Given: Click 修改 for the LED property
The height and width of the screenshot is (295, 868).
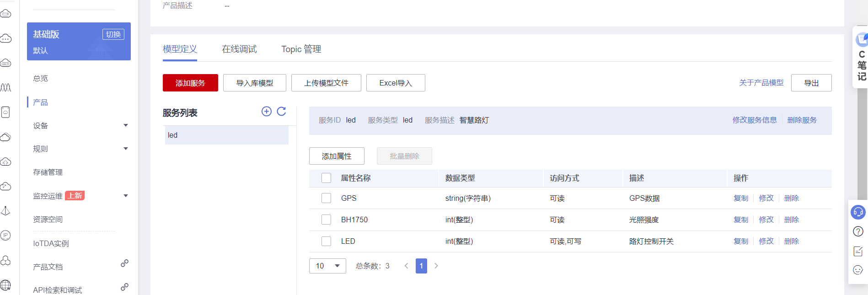Looking at the screenshot, I should coord(766,241).
